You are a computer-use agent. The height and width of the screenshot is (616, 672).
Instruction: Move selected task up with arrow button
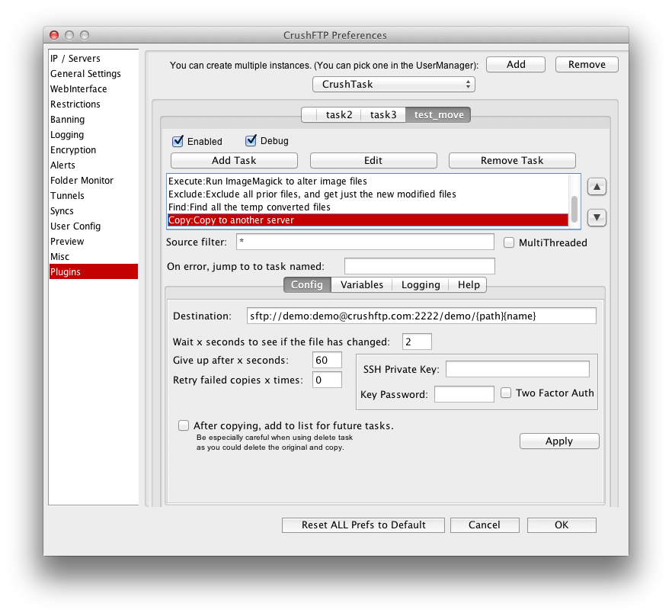[597, 187]
